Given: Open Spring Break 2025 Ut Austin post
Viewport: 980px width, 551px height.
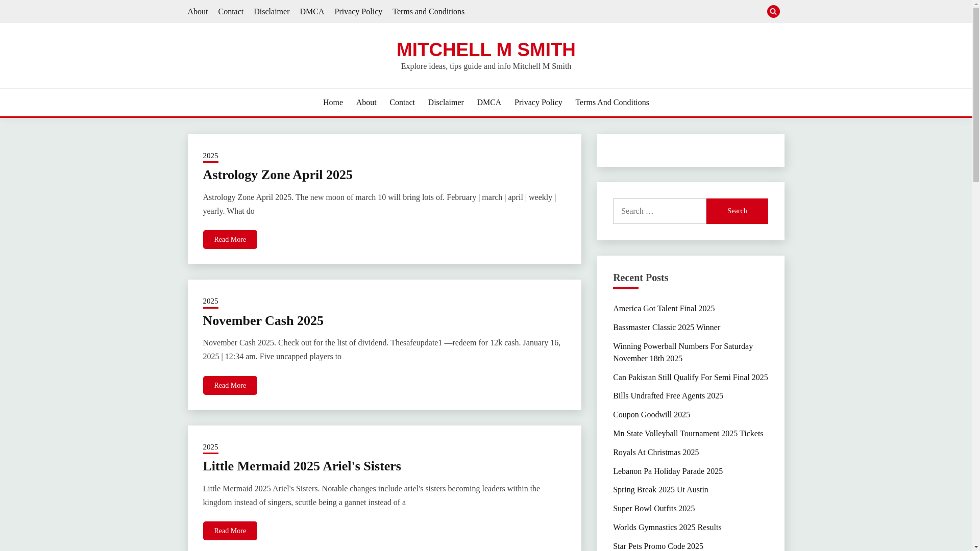Looking at the screenshot, I should pyautogui.click(x=660, y=489).
